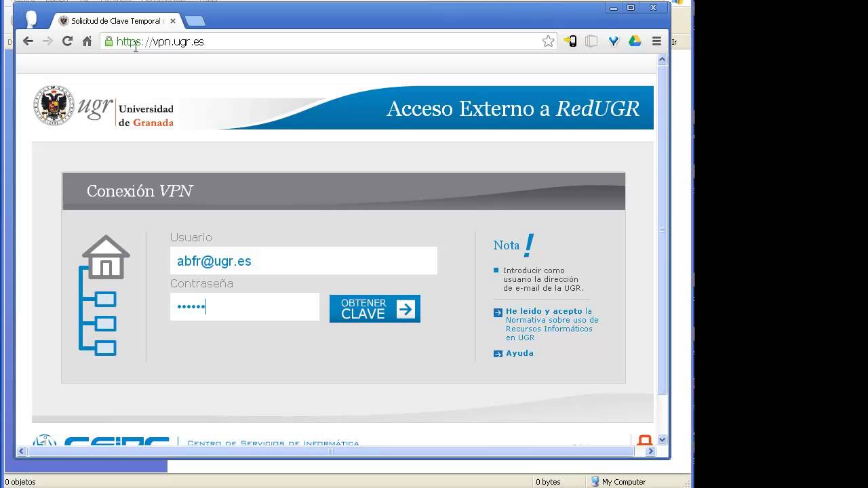Viewport: 868px width, 488px height.
Task: Click the horizontal scrollbar thumb
Action: coord(331,451)
